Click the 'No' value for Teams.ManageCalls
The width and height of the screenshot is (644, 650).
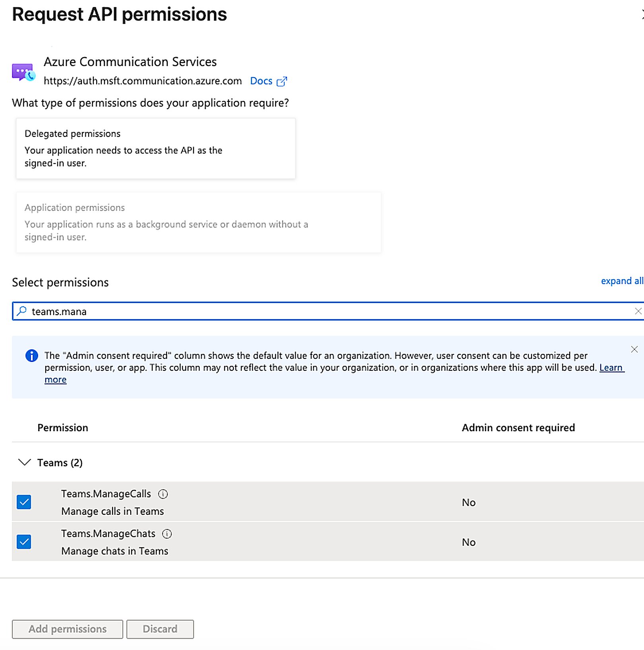click(469, 502)
